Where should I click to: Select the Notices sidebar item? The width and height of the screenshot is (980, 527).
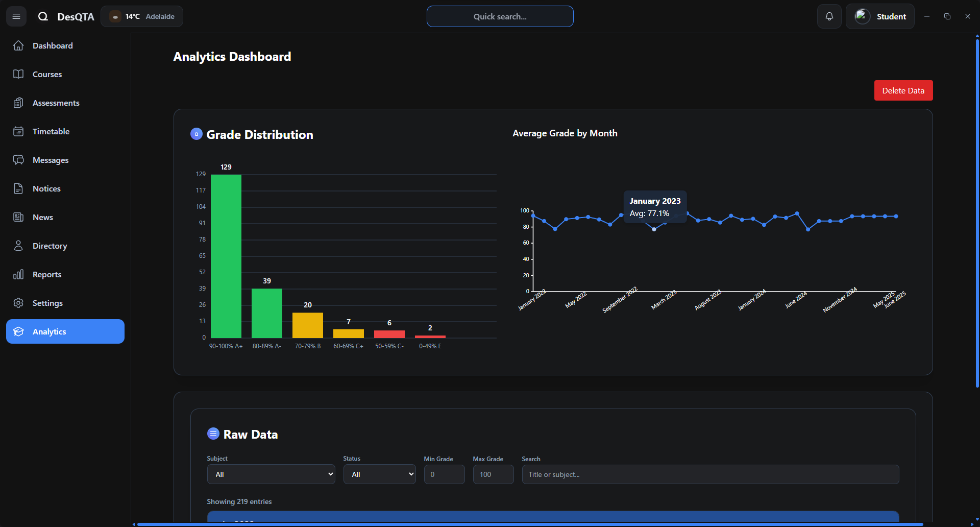(46, 188)
